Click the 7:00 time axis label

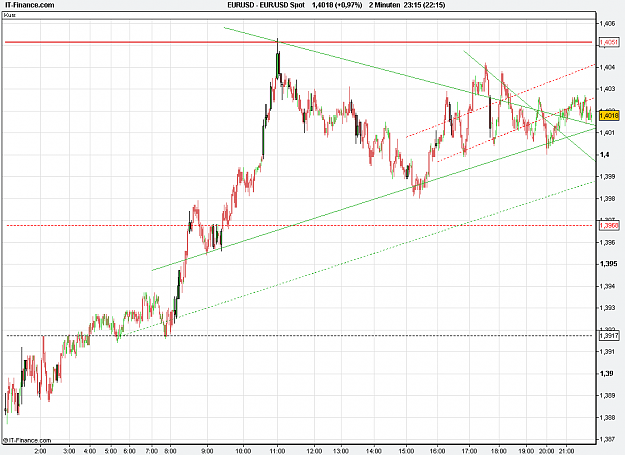[152, 451]
